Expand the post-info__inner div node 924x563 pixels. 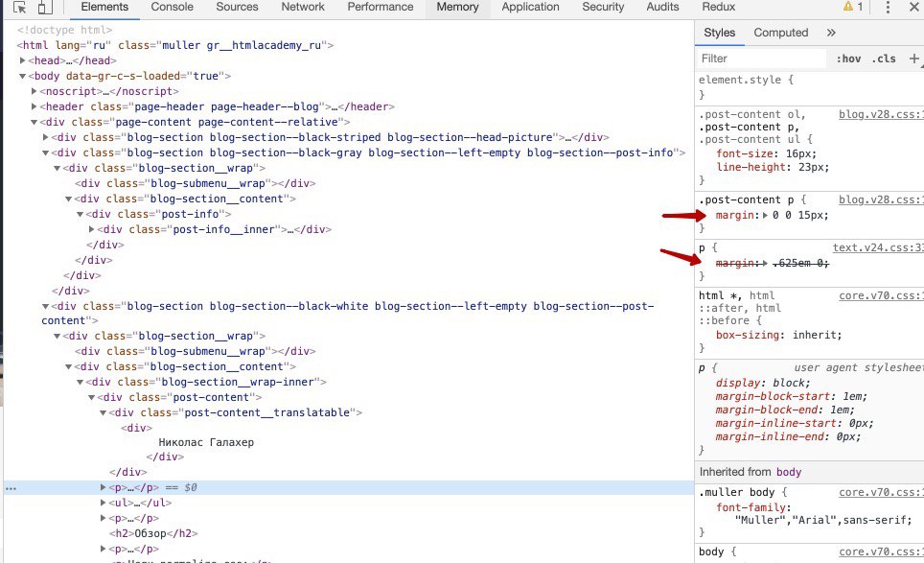(x=91, y=229)
